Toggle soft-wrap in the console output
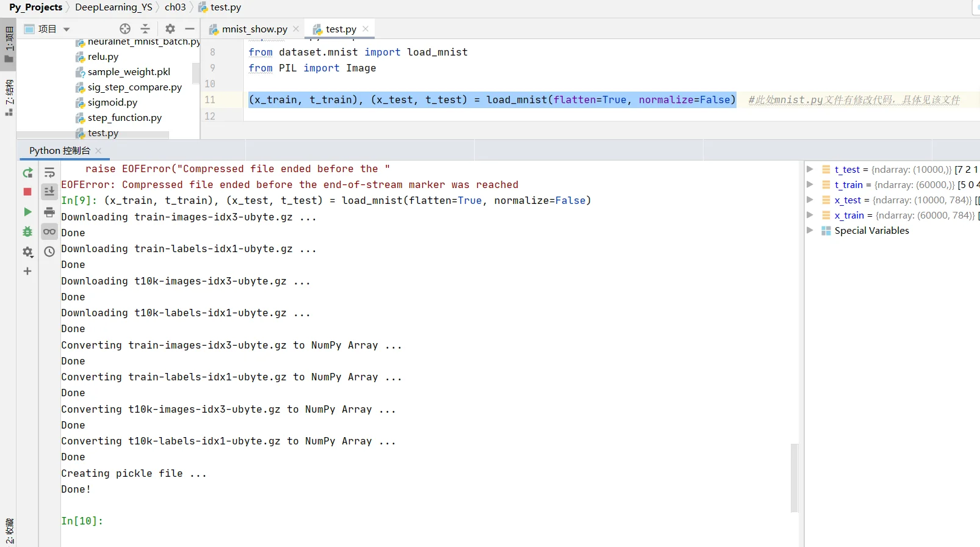 49,173
